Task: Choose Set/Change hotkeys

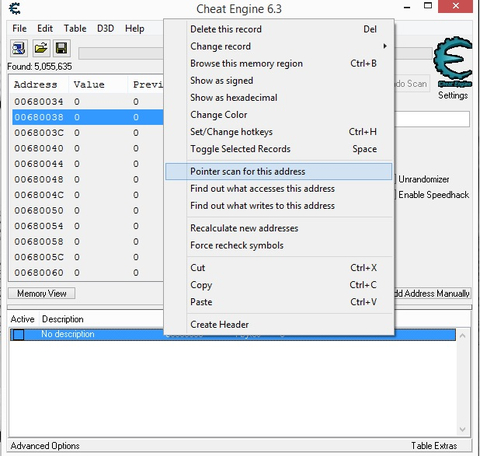Action: [x=279, y=132]
